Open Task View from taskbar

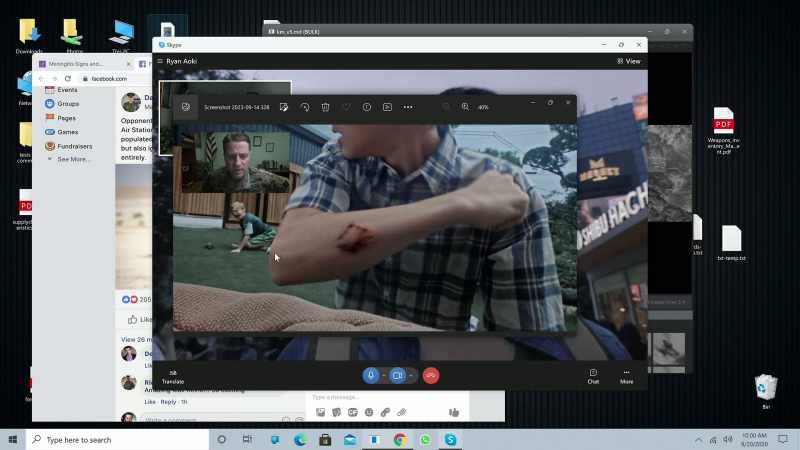coord(247,439)
